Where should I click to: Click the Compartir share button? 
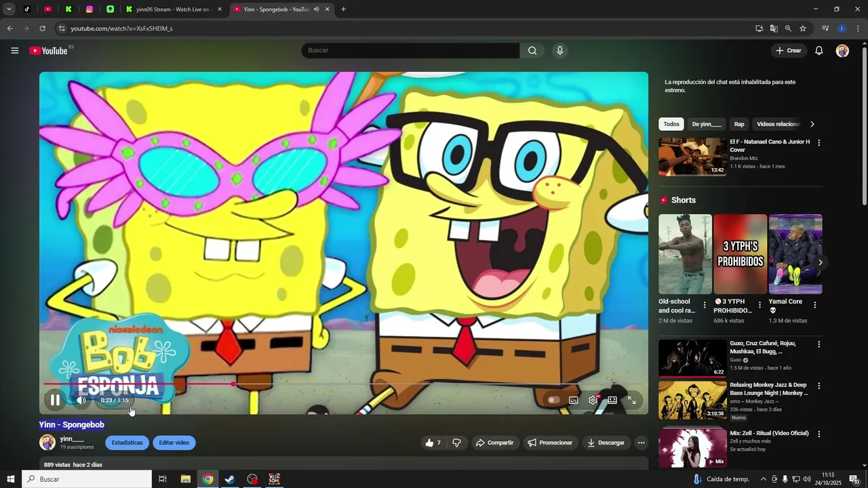495,443
